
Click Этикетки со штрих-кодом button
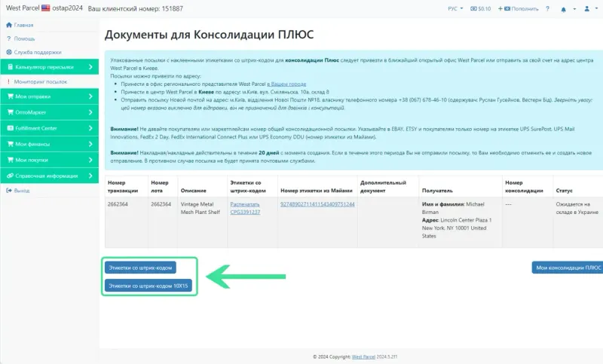point(140,268)
